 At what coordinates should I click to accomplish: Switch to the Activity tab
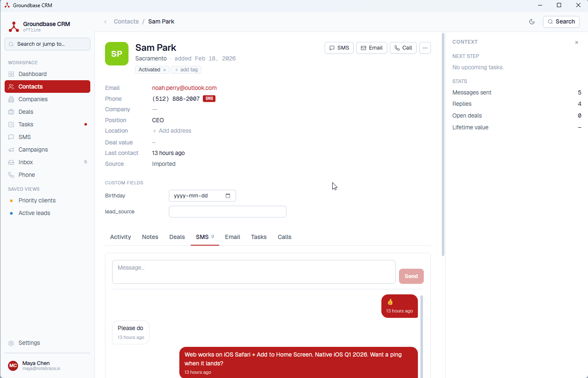coord(121,237)
